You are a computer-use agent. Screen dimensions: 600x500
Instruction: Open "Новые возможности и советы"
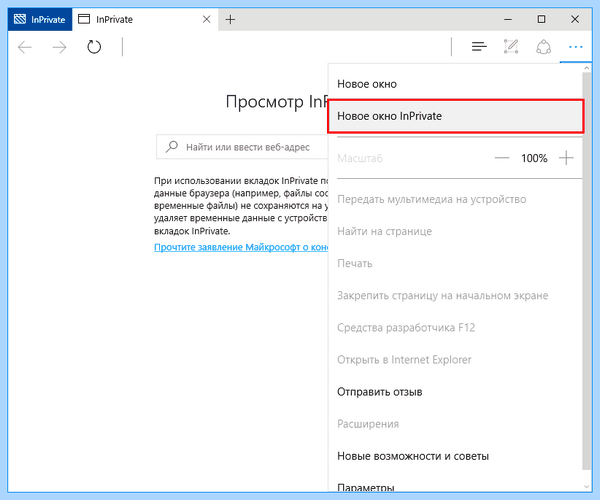coord(455,456)
